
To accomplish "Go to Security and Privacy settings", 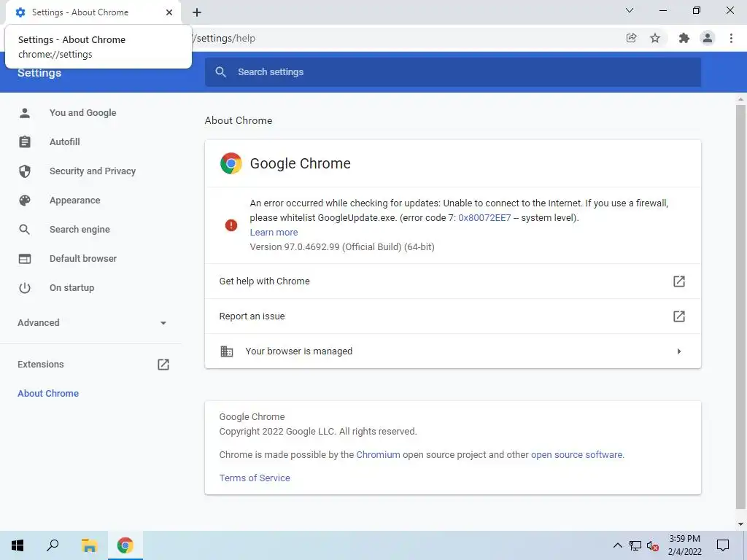I will click(93, 171).
